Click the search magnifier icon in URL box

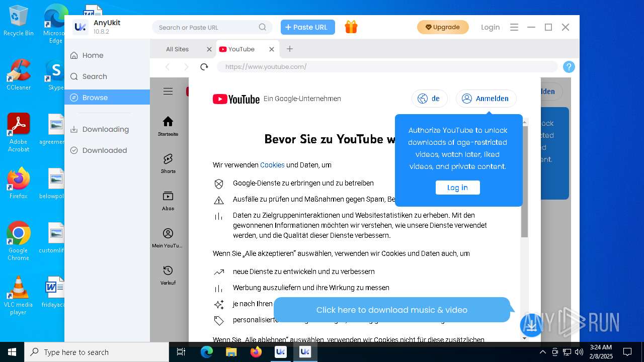coord(263,27)
